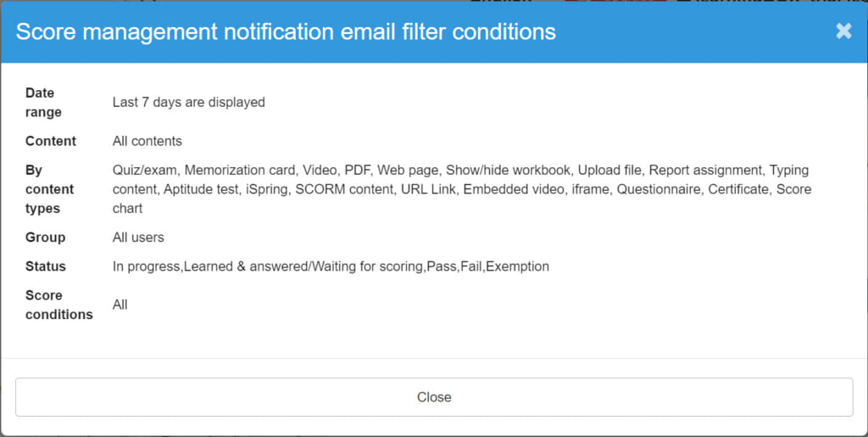Screen dimensions: 868x437
Task: Close the dialog with the X icon
Action: tap(843, 31)
